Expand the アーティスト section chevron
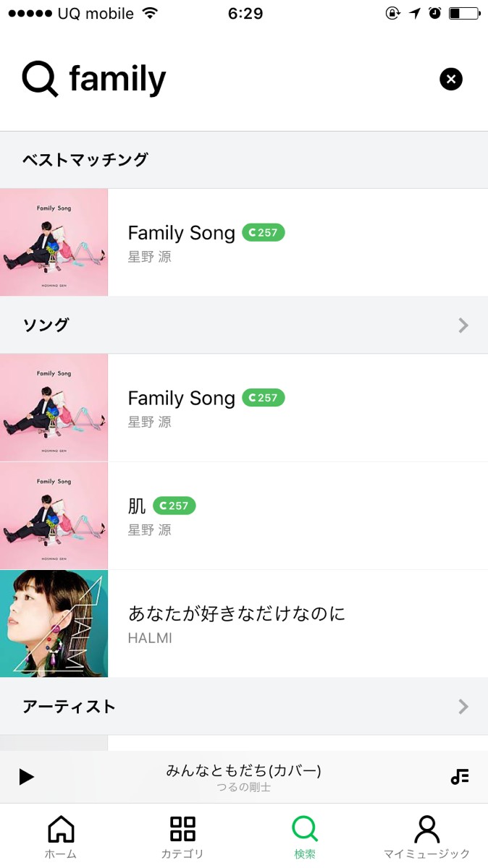Image resolution: width=488 pixels, height=868 pixels. point(463,707)
